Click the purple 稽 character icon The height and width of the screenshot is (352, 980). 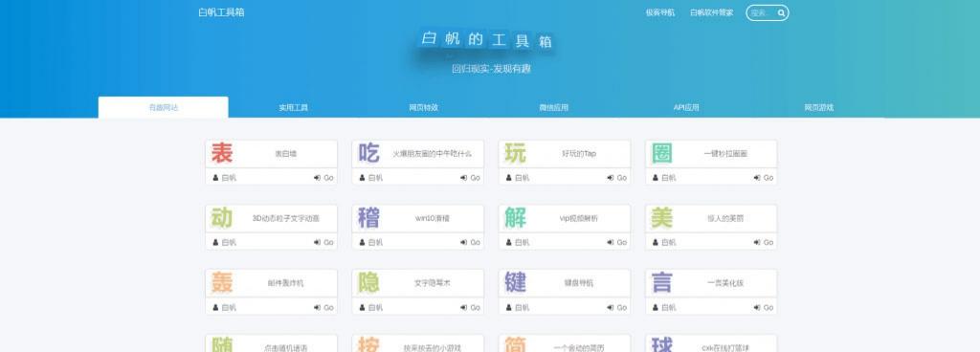coord(368,218)
